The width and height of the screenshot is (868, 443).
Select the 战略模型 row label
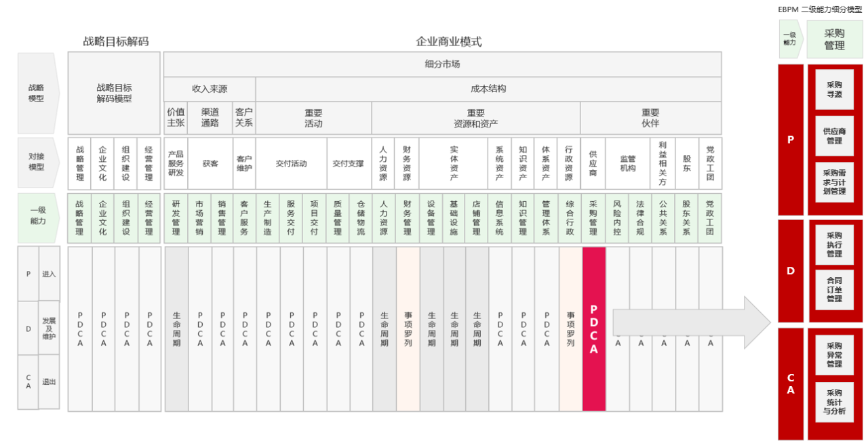(38, 93)
